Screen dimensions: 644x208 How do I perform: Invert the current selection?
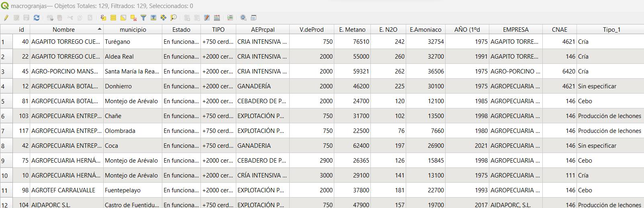(x=123, y=18)
